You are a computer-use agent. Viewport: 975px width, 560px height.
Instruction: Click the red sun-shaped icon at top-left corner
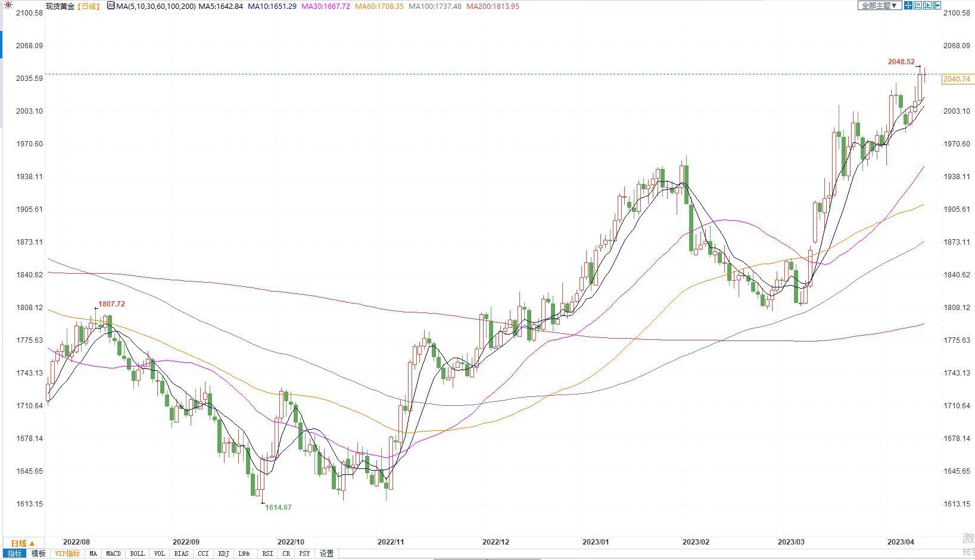[8, 5]
